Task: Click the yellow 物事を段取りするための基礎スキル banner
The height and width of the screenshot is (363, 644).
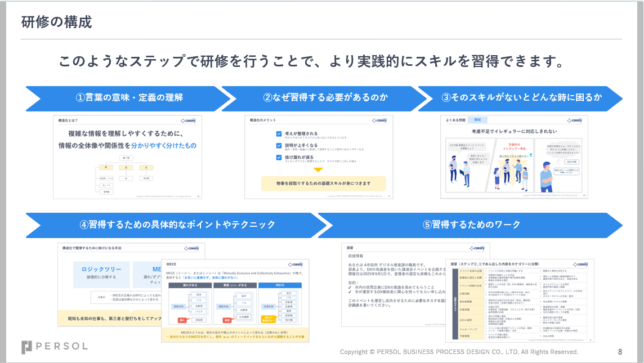Action: 323,183
